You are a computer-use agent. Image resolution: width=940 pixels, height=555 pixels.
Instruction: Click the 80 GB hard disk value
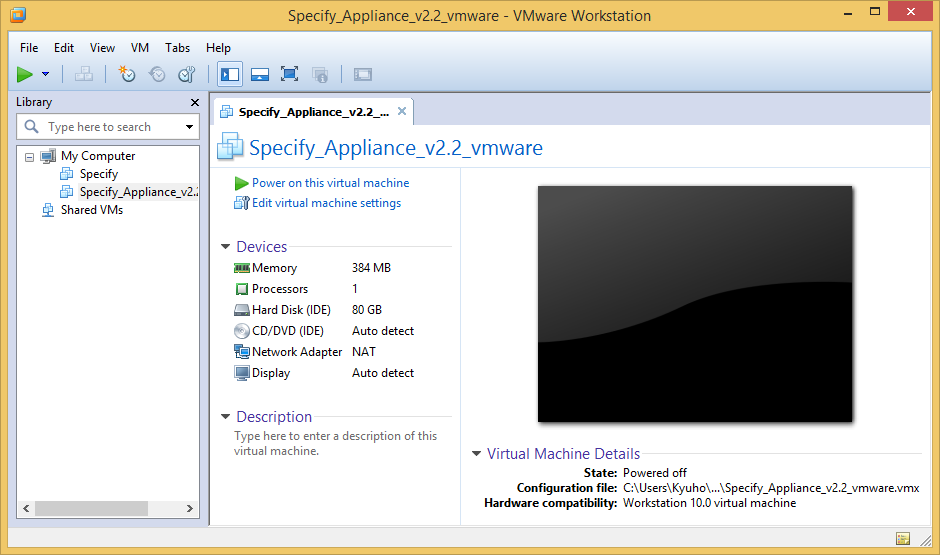367,310
